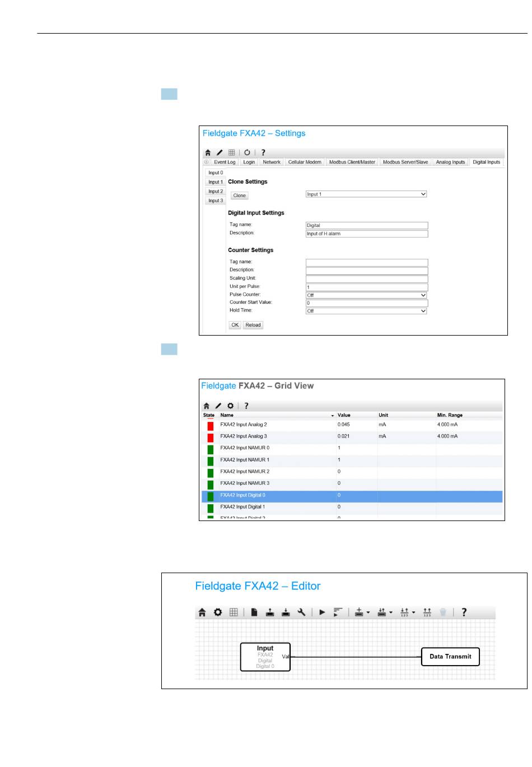Screen dimensions: 532x767
Task: Switch to the Analog Inputs tab
Action: click(451, 162)
